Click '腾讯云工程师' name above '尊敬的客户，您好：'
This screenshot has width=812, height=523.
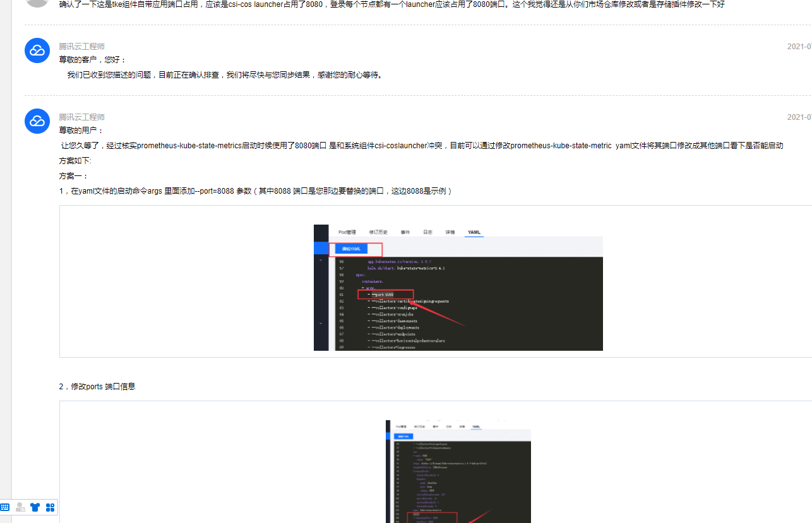tap(82, 47)
